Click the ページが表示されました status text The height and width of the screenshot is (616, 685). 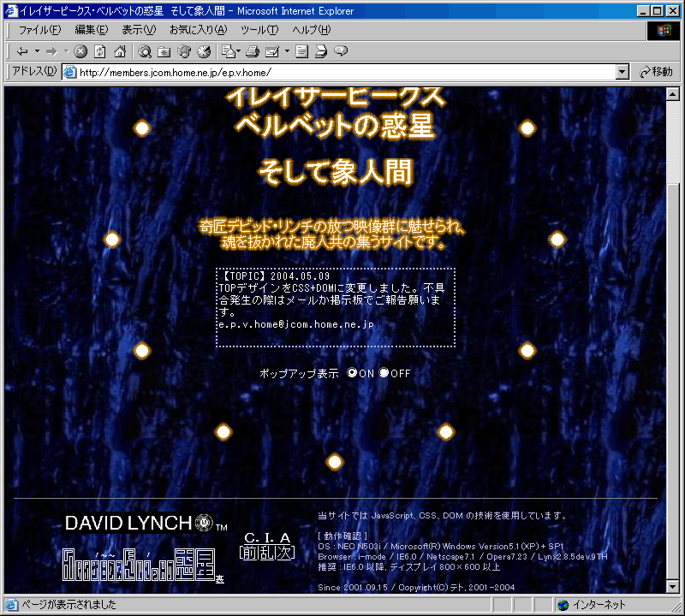click(69, 605)
